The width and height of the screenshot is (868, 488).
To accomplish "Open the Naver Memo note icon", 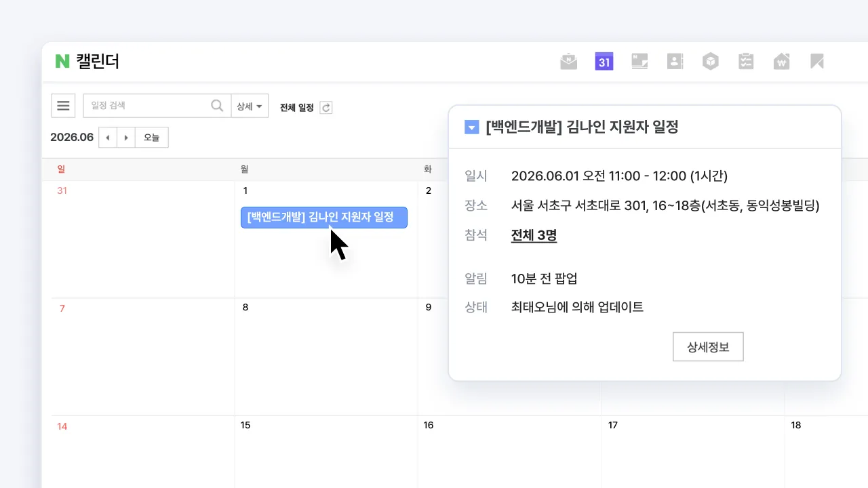I will pos(639,62).
